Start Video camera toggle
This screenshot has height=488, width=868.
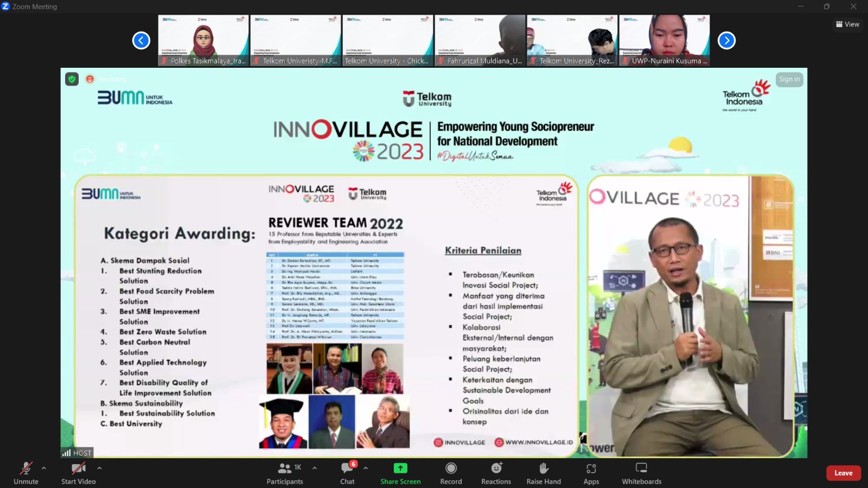tap(78, 473)
